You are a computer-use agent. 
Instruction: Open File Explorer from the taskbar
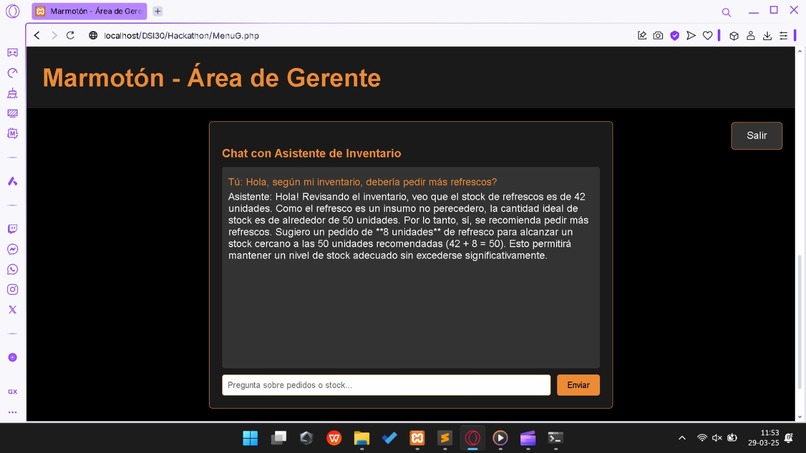click(361, 438)
